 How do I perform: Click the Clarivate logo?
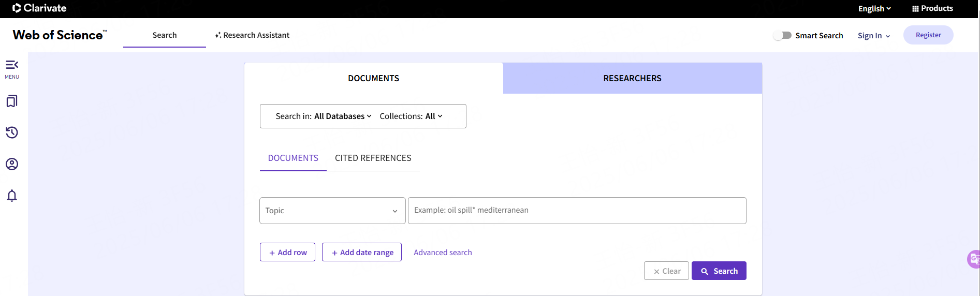39,8
